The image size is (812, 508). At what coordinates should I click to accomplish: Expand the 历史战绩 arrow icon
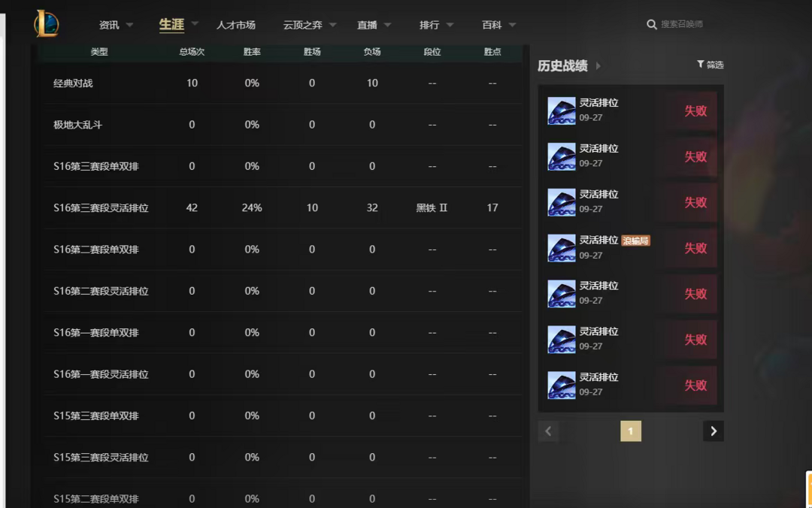598,66
